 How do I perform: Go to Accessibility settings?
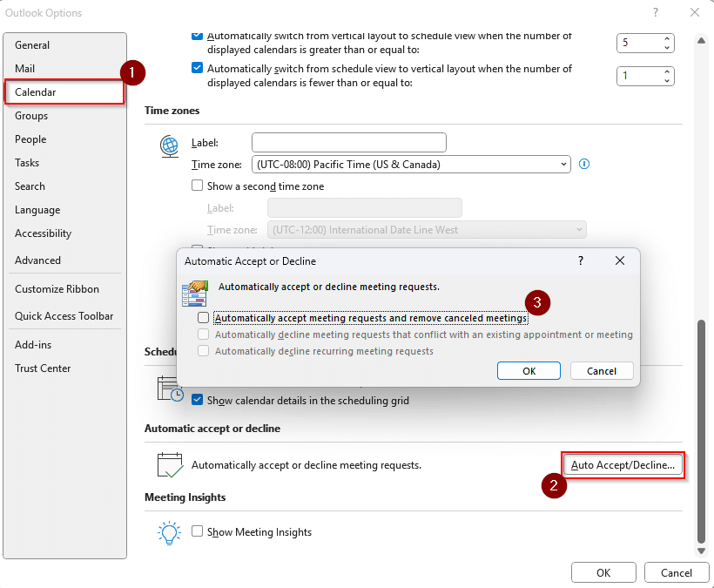point(65,233)
